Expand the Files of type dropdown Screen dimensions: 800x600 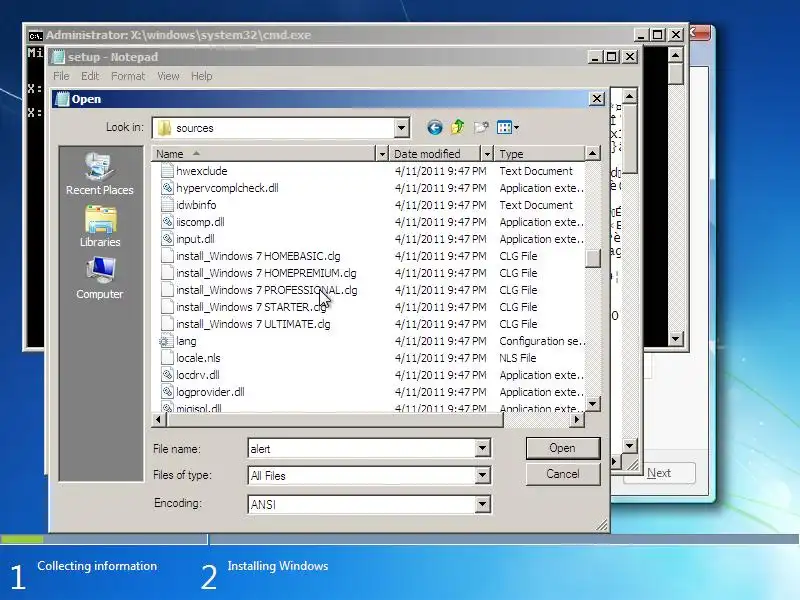482,476
